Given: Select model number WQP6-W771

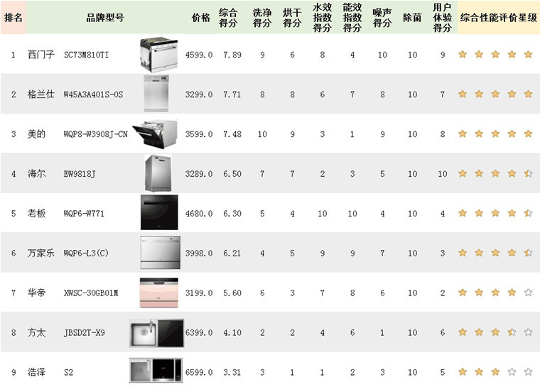Looking at the screenshot, I should point(84,213).
